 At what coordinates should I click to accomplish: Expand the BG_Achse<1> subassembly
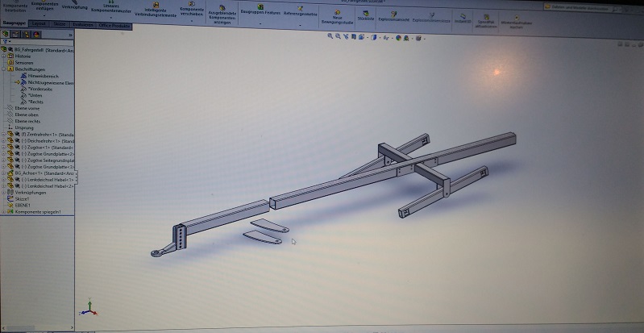tap(4, 173)
